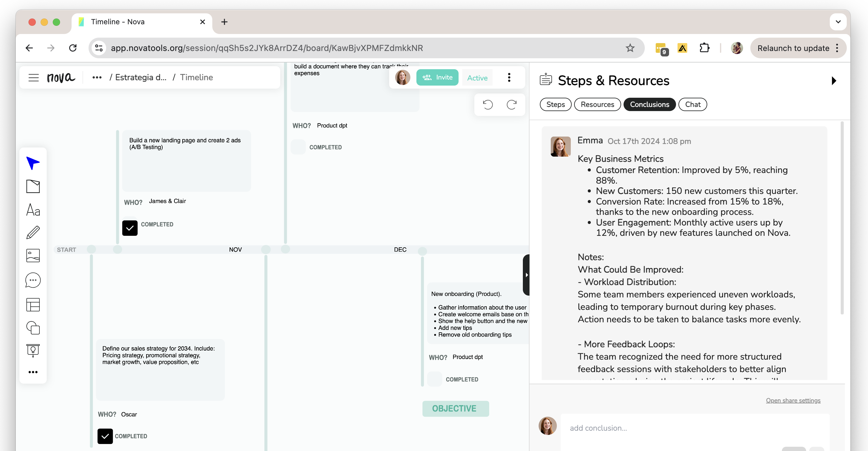
Task: Expand more tools in left toolbar
Action: 33,372
